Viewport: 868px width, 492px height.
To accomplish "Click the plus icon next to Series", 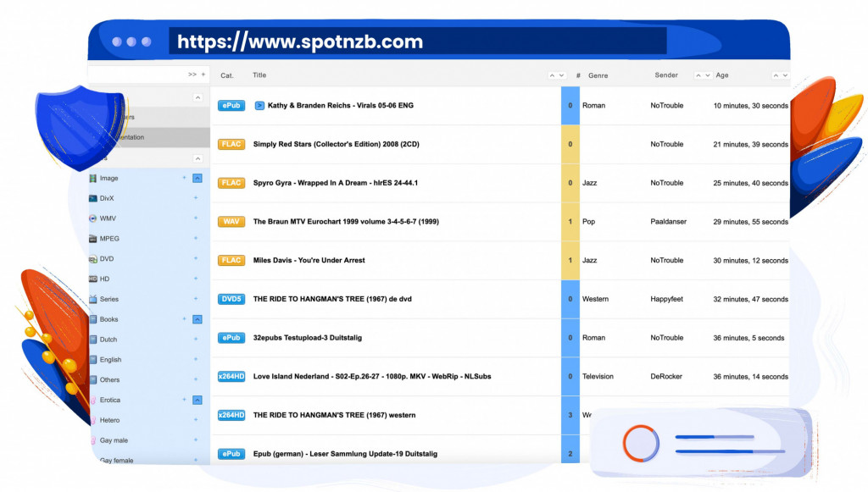I will [x=196, y=299].
